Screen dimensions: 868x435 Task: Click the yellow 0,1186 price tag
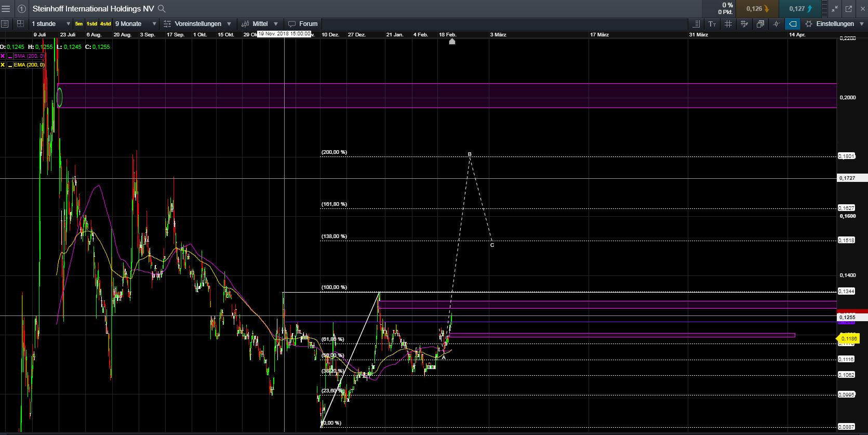(x=847, y=339)
